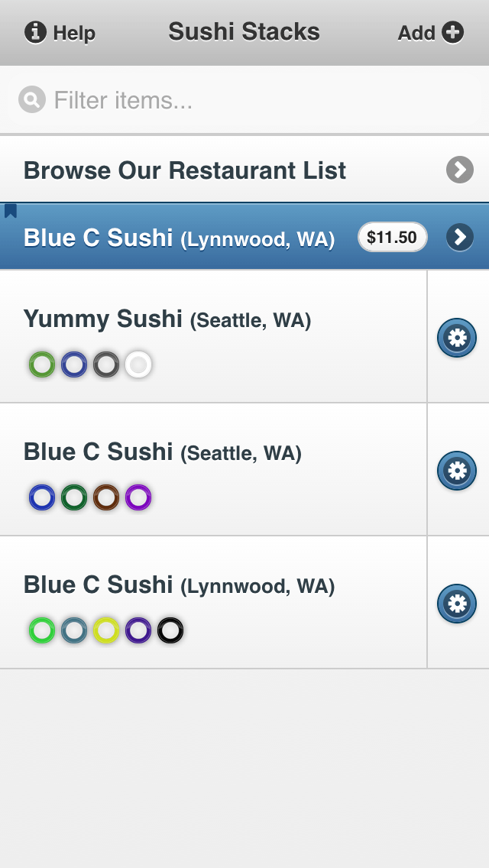489x868 pixels.
Task: Tap the blue bookmark ribbon icon
Action: click(11, 211)
